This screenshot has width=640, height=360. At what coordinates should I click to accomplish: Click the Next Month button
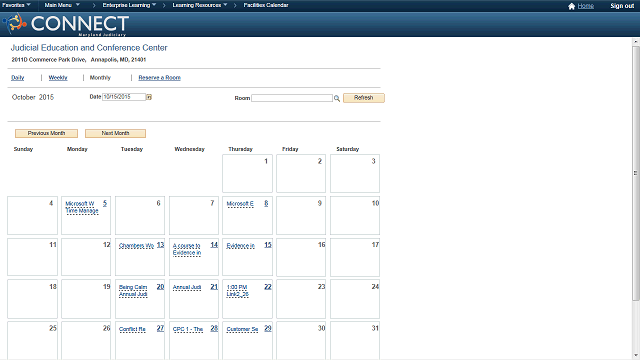115,133
